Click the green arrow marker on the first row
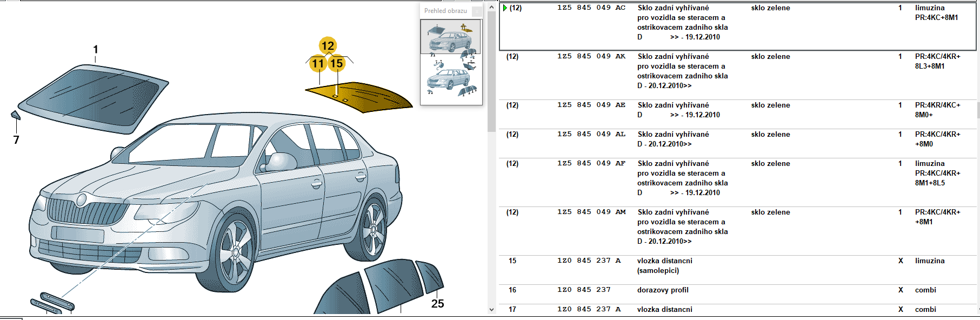980x320 pixels. tap(505, 8)
